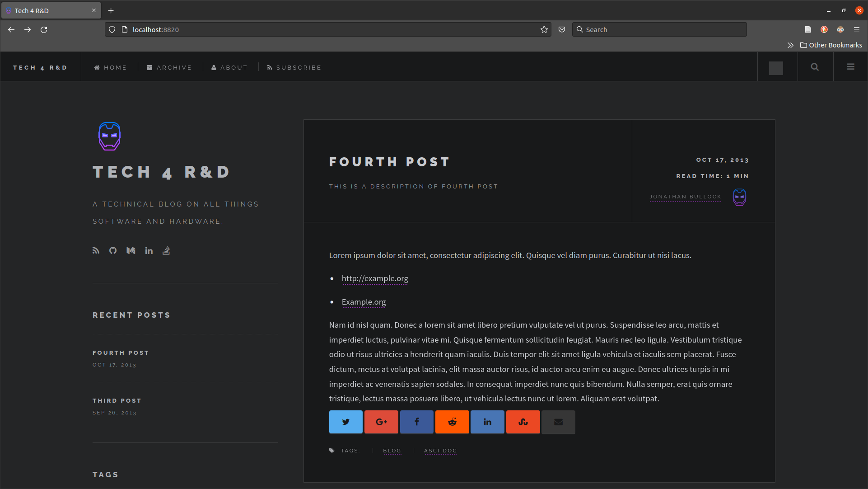Click the orange extension icon in toolbar
Viewport: 868px width, 489px height.
pos(824,29)
